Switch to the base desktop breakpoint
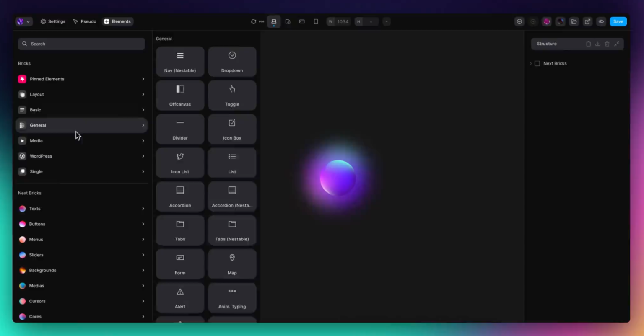The height and width of the screenshot is (336, 644). pyautogui.click(x=274, y=21)
